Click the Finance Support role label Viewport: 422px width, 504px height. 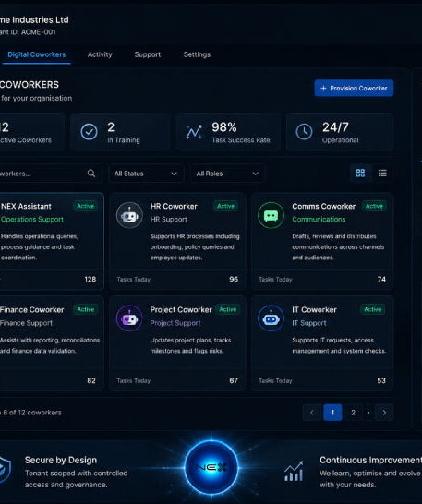click(26, 323)
